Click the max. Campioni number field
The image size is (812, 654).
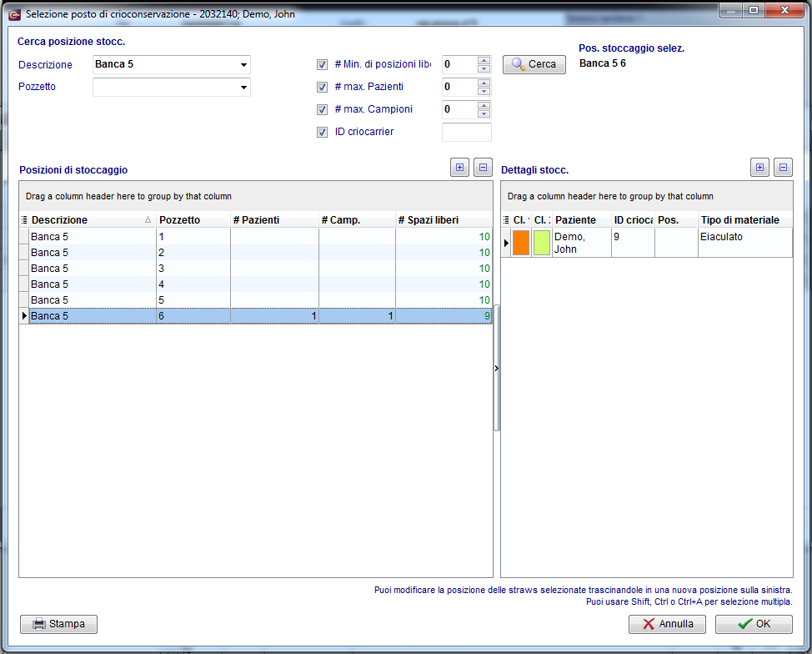click(x=459, y=110)
